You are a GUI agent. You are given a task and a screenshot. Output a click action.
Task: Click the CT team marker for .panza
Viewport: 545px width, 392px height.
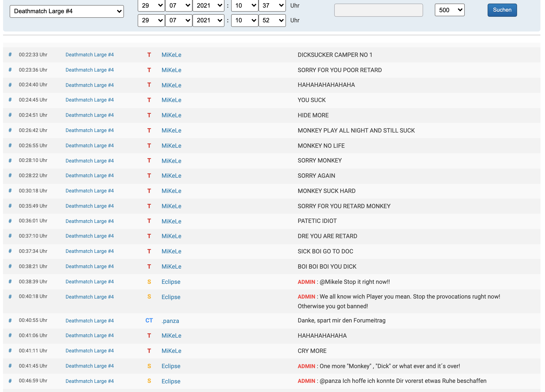(149, 320)
